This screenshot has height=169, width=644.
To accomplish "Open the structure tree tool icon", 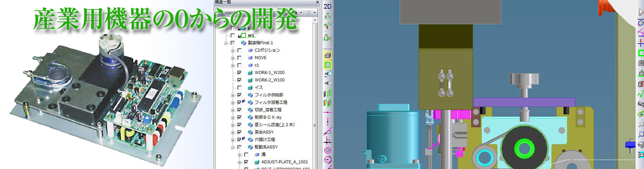I will pyautogui.click(x=327, y=16).
